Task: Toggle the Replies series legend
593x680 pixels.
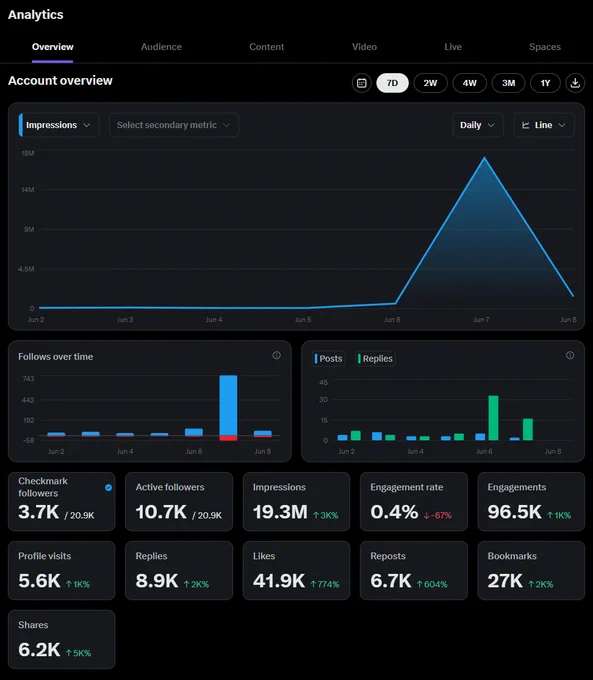Action: click(x=376, y=359)
